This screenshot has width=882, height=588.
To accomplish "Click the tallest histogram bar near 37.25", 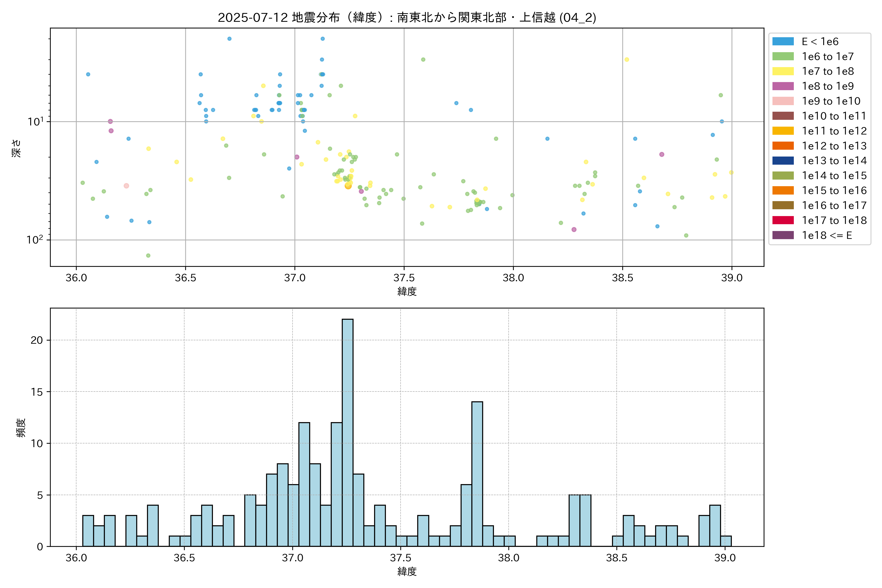I will coord(347,431).
